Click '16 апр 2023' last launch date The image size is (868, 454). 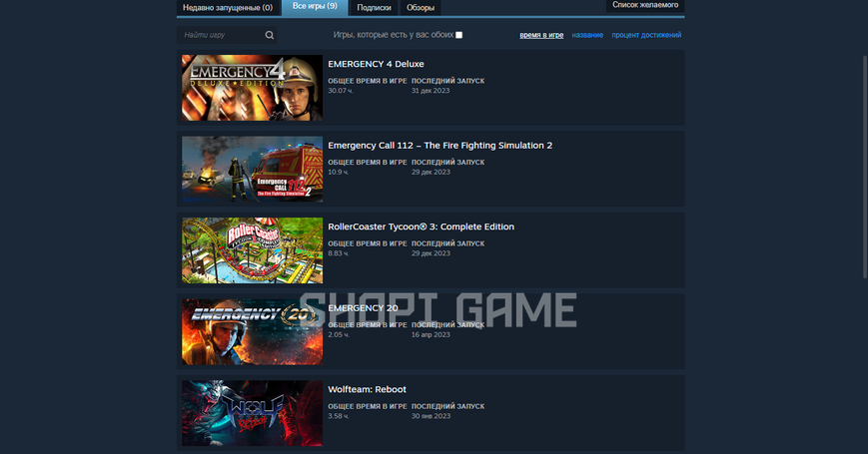pyautogui.click(x=431, y=334)
